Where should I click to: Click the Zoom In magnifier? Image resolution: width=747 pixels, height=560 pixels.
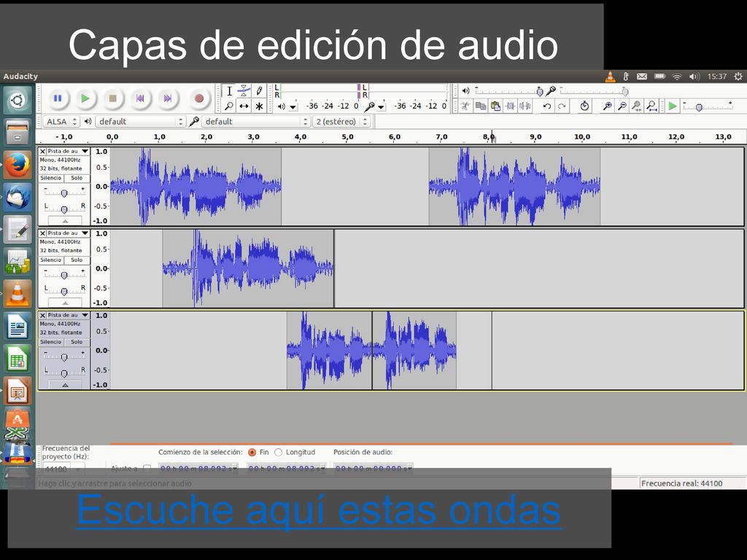click(x=608, y=106)
